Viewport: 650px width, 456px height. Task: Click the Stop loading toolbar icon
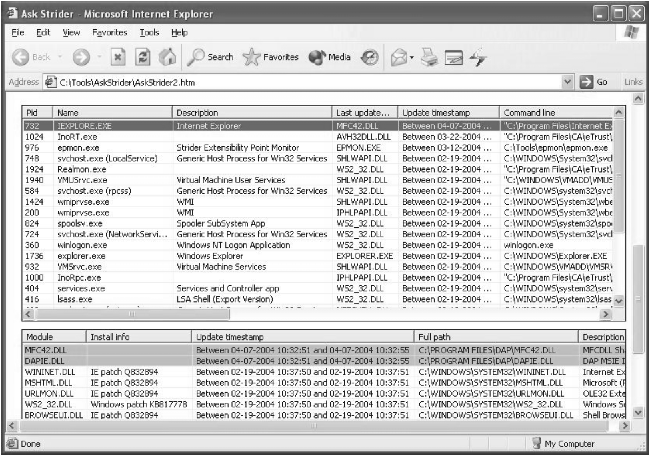click(118, 57)
